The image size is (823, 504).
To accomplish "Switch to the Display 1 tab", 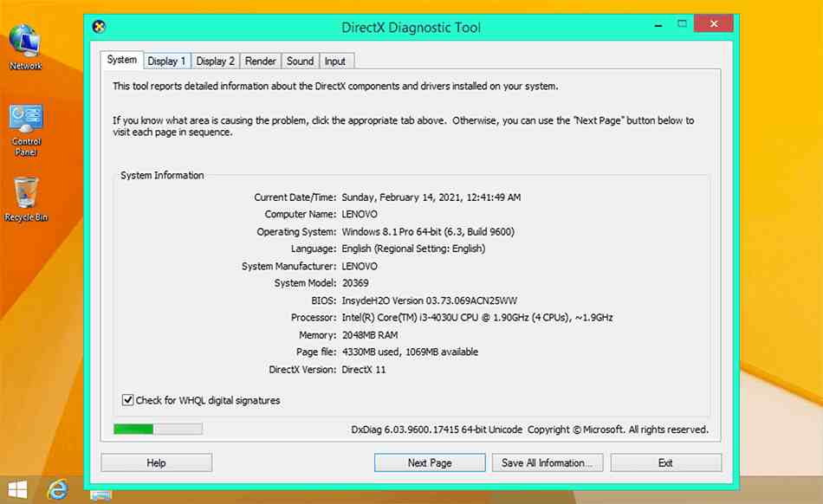I will pos(166,61).
